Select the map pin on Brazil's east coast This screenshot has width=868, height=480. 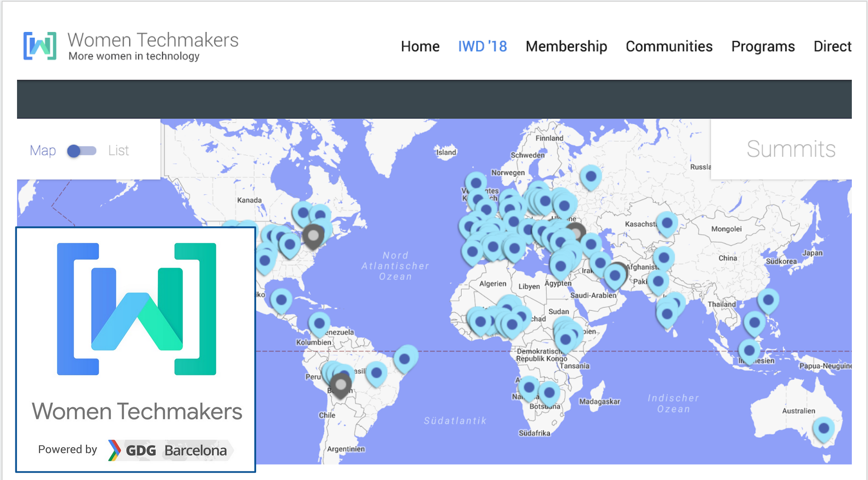[x=405, y=359]
